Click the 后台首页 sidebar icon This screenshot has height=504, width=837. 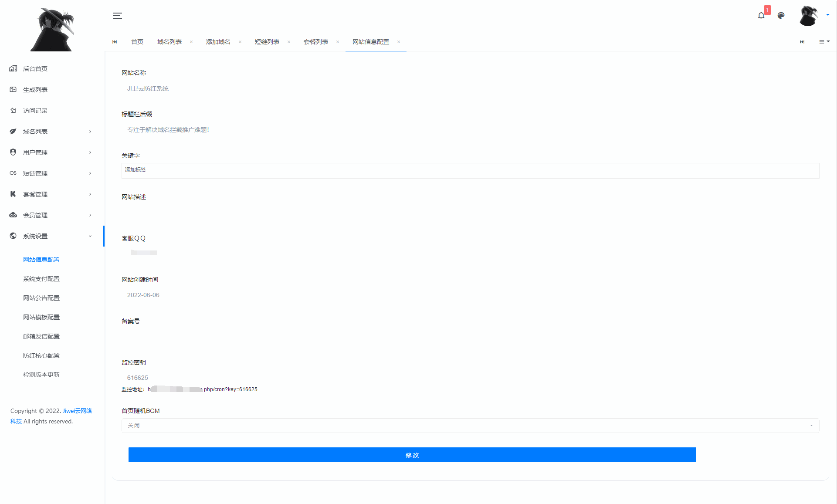(13, 68)
